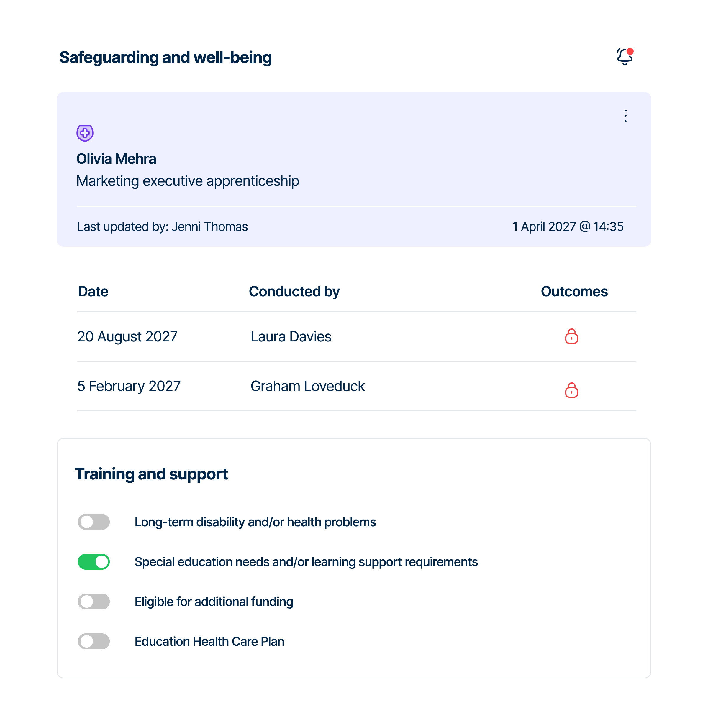Open the Training and support section header

click(151, 474)
